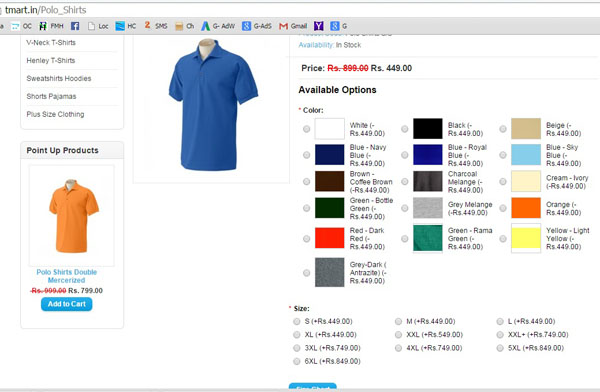Click the Availability label link
Screen dimensions: 600x392
point(316,45)
